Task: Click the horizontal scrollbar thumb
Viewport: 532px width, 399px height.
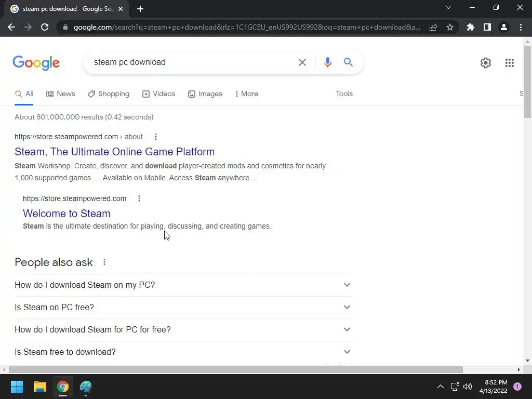Action: tap(236, 369)
